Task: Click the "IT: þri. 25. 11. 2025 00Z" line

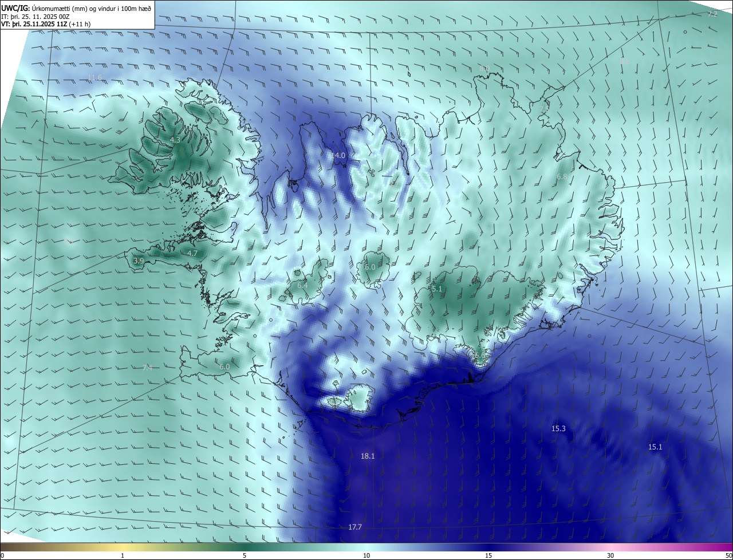Action: 35,17
